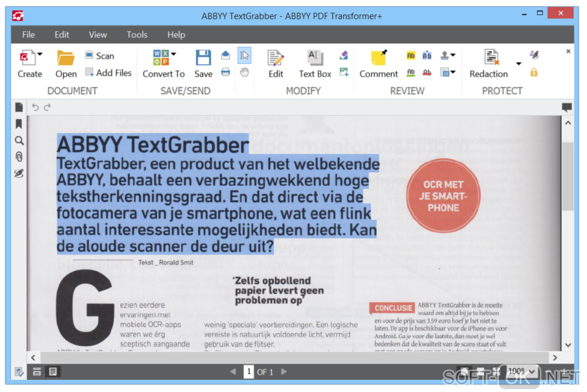This screenshot has width=587, height=392.
Task: Click the add picture icon
Action: click(344, 72)
